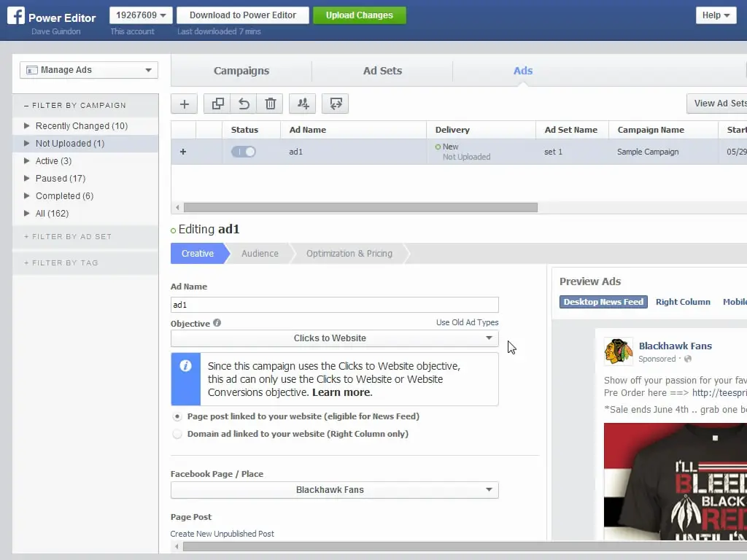
Task: Select Desktop News Feed preview
Action: tap(603, 302)
